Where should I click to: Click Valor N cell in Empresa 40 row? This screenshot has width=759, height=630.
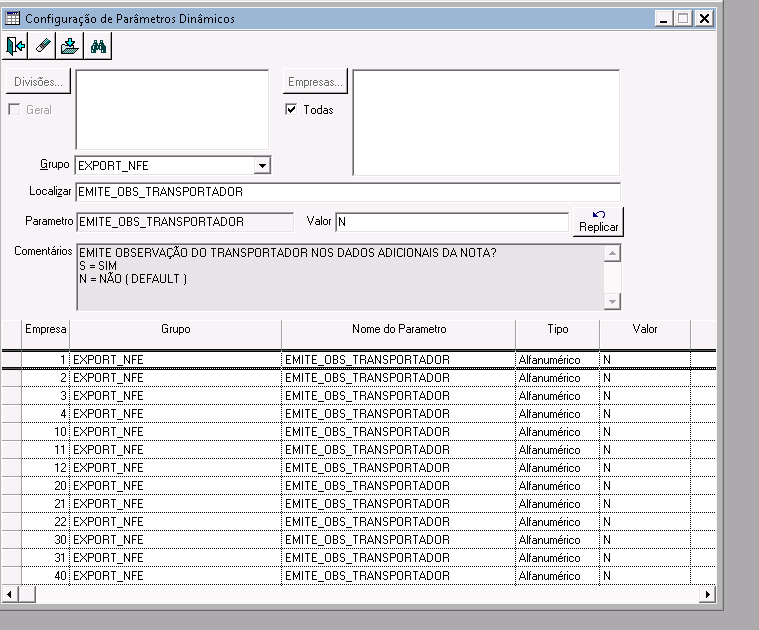pos(645,575)
